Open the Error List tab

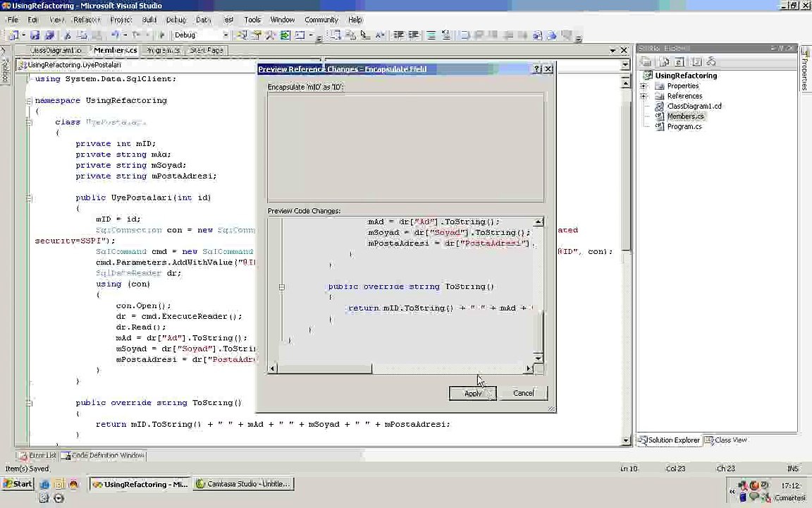click(37, 456)
